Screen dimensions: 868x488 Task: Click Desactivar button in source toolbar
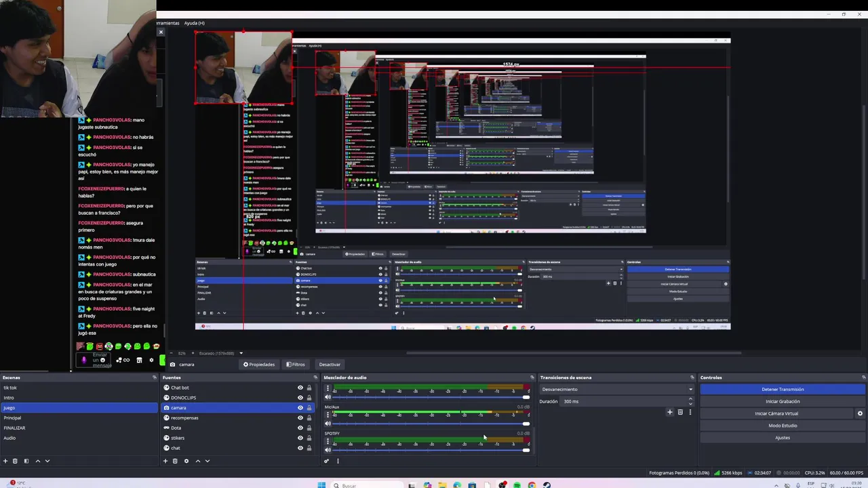pos(330,365)
